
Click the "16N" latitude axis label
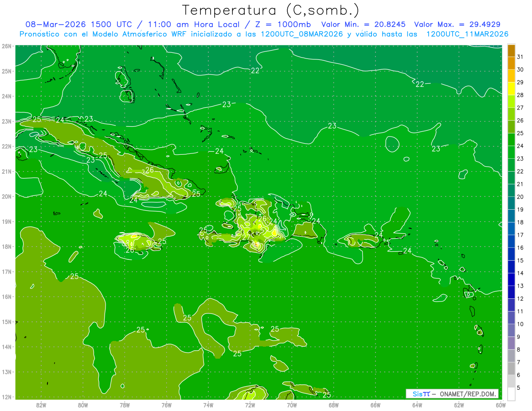tap(7, 297)
